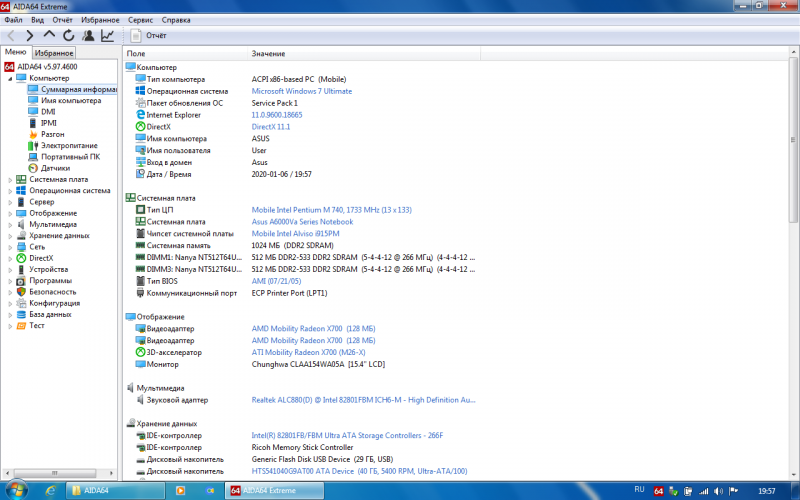Click the Тест icon in the tree
This screenshot has height=500, width=800.
[21, 326]
